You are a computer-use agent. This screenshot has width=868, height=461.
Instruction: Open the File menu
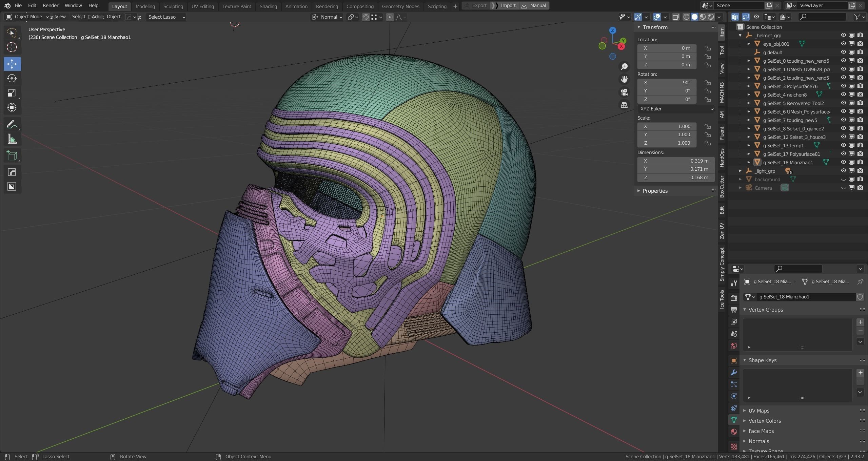point(18,6)
